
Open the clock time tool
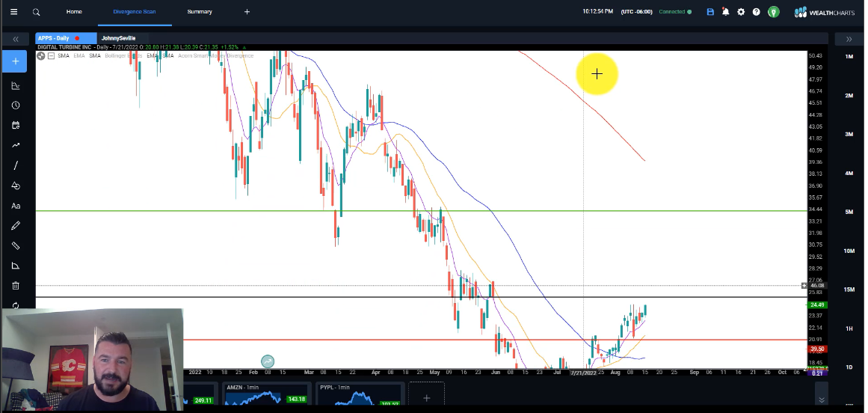pyautogui.click(x=16, y=105)
